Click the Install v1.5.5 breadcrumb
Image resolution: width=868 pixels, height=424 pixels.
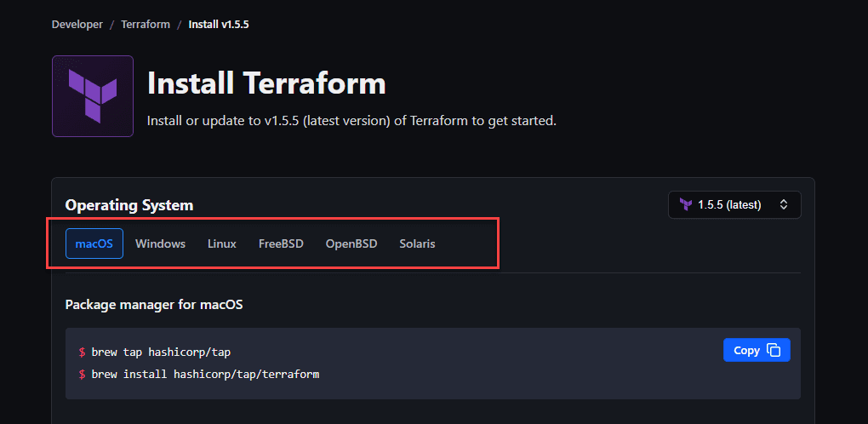click(219, 25)
